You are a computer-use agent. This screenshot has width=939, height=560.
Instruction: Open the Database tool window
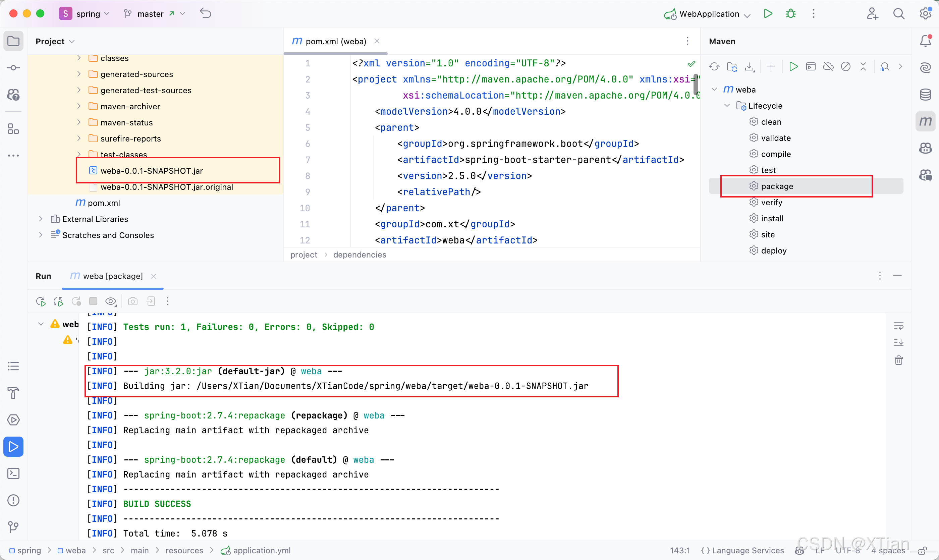(x=925, y=94)
